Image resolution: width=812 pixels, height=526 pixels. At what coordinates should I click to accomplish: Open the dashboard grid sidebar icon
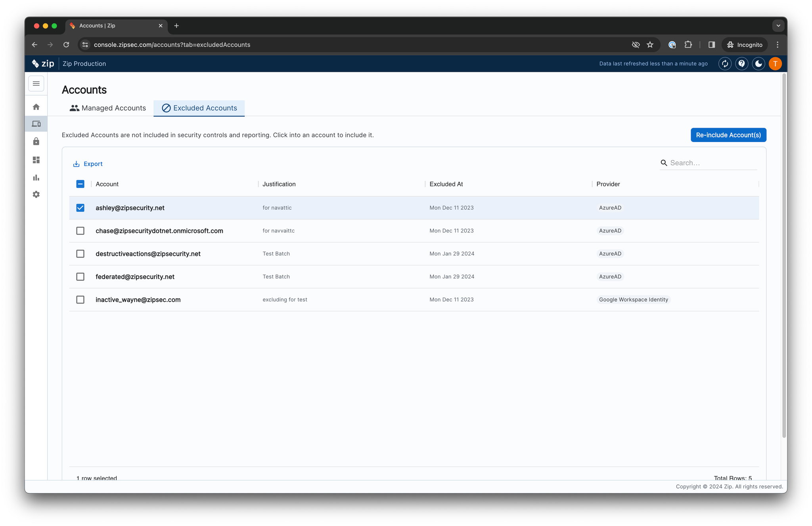36,160
